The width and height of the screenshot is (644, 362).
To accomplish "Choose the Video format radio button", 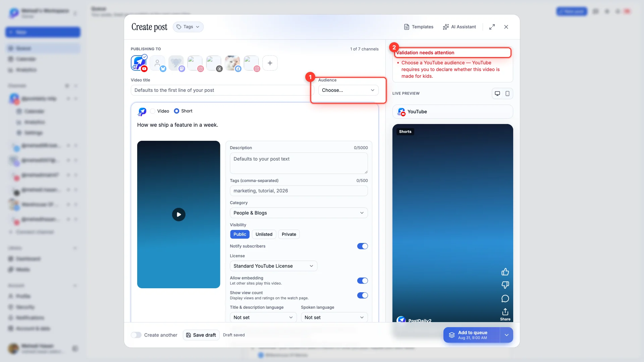I will (x=153, y=111).
